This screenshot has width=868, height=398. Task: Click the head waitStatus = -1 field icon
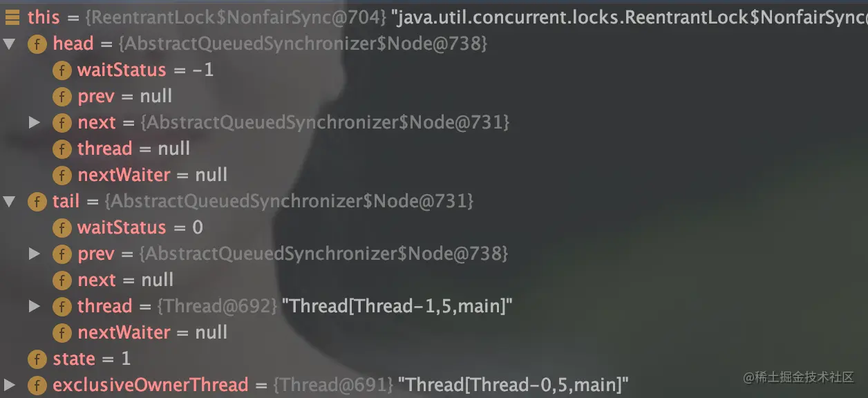point(62,70)
